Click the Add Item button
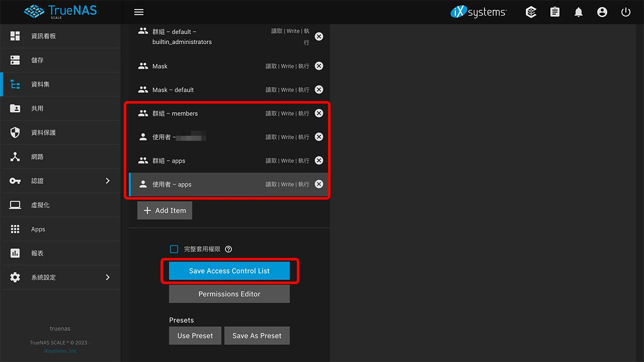This screenshot has width=644, height=362. [x=165, y=210]
